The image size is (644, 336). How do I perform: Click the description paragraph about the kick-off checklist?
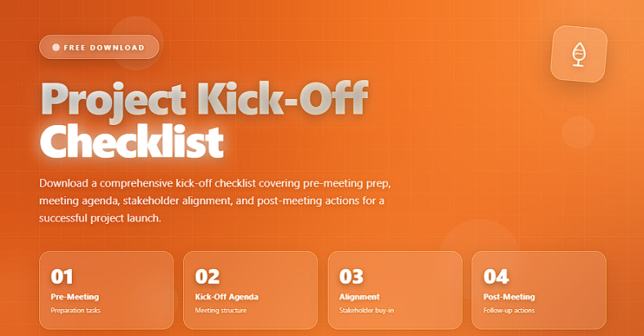click(215, 200)
